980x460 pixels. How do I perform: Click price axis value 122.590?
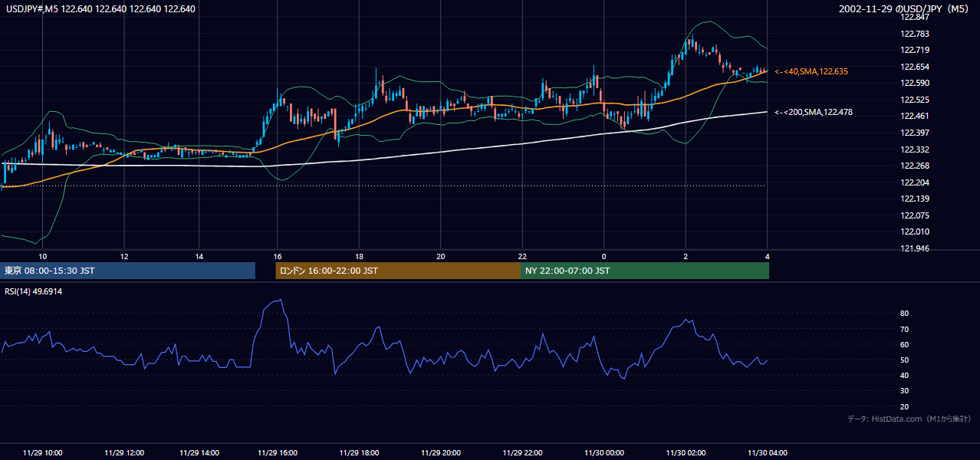coord(913,83)
